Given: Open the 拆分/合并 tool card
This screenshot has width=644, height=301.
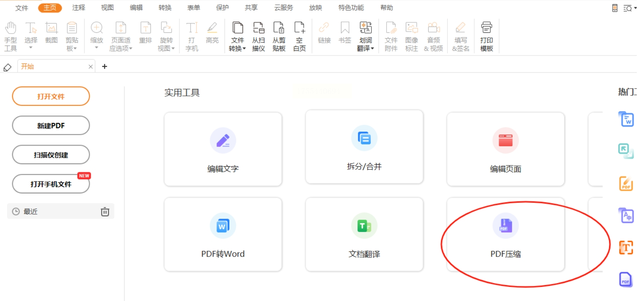Looking at the screenshot, I should pyautogui.click(x=364, y=147).
